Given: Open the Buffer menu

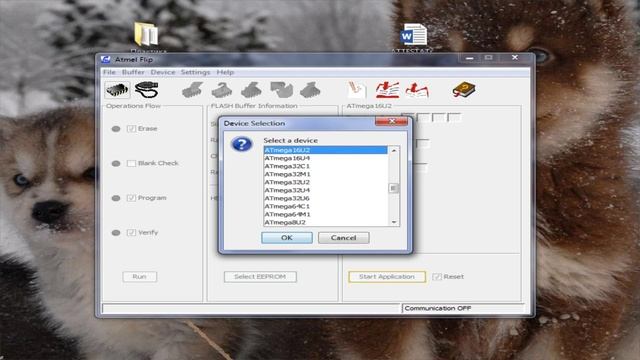Looking at the screenshot, I should (133, 72).
